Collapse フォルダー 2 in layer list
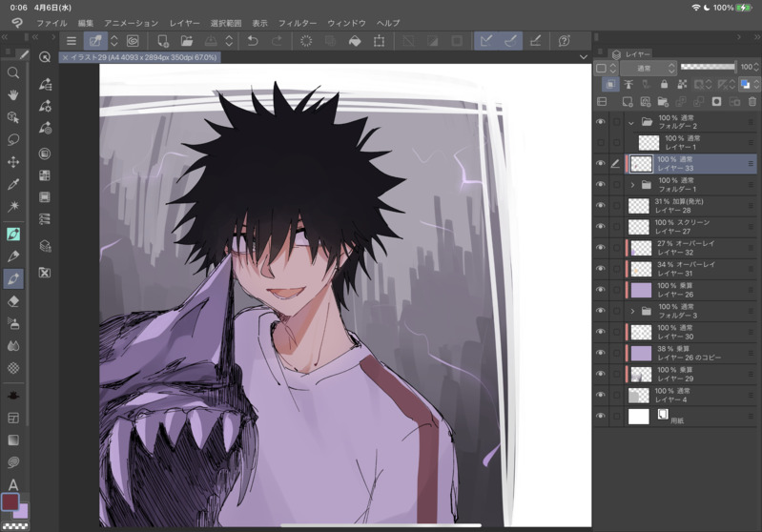This screenshot has height=532, width=762. pyautogui.click(x=631, y=123)
